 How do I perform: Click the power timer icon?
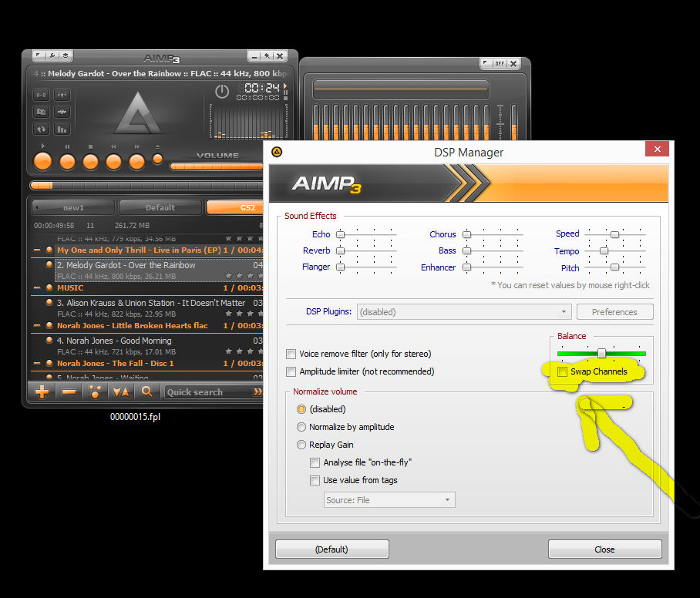[x=222, y=92]
